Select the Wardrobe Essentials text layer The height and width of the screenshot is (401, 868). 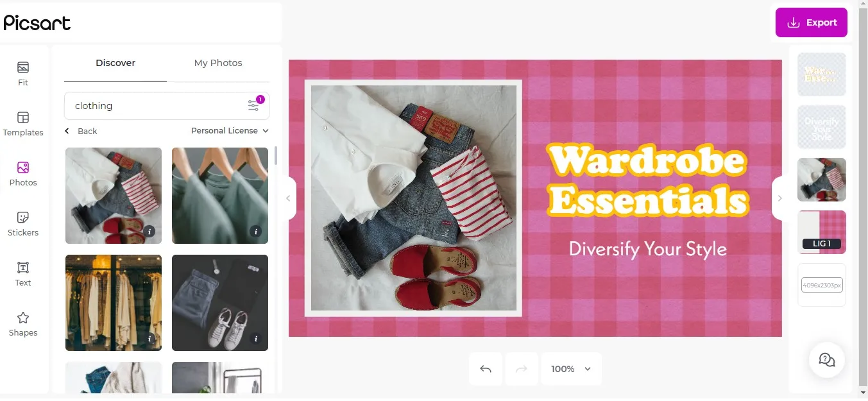(822, 74)
